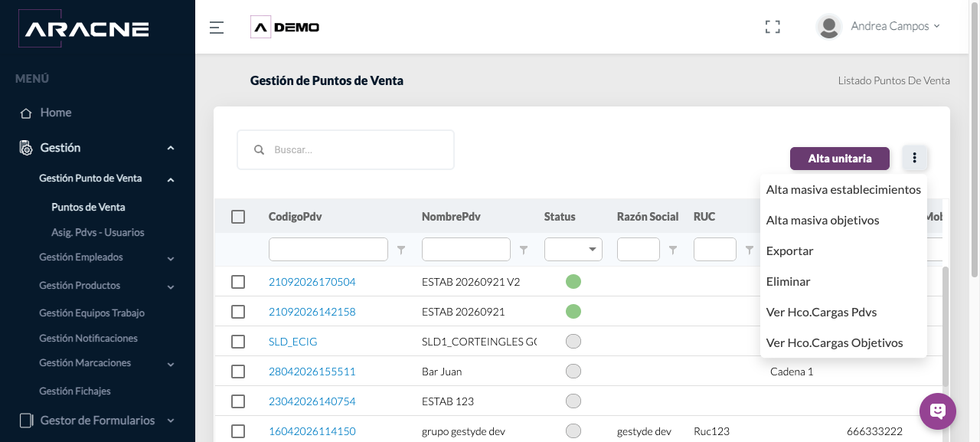Collapse the Gestión sidebar section
The width and height of the screenshot is (980, 442).
[x=171, y=148]
